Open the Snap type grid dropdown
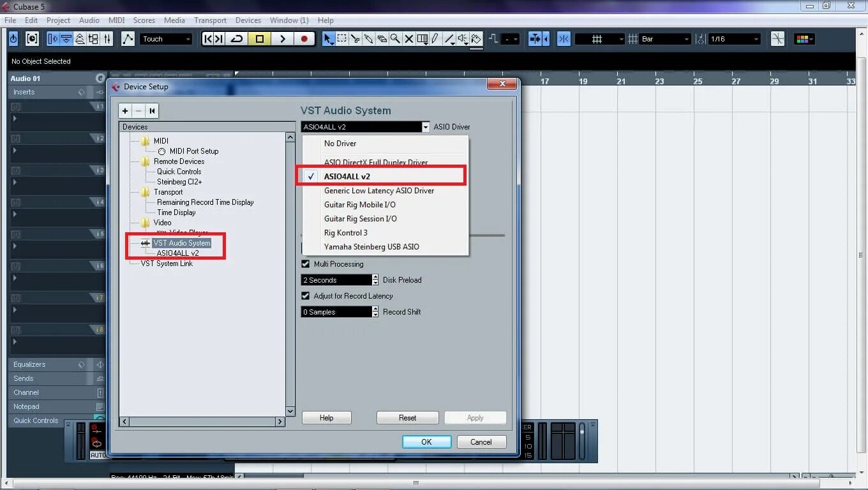Viewport: 868px width, 490px height. click(x=600, y=39)
